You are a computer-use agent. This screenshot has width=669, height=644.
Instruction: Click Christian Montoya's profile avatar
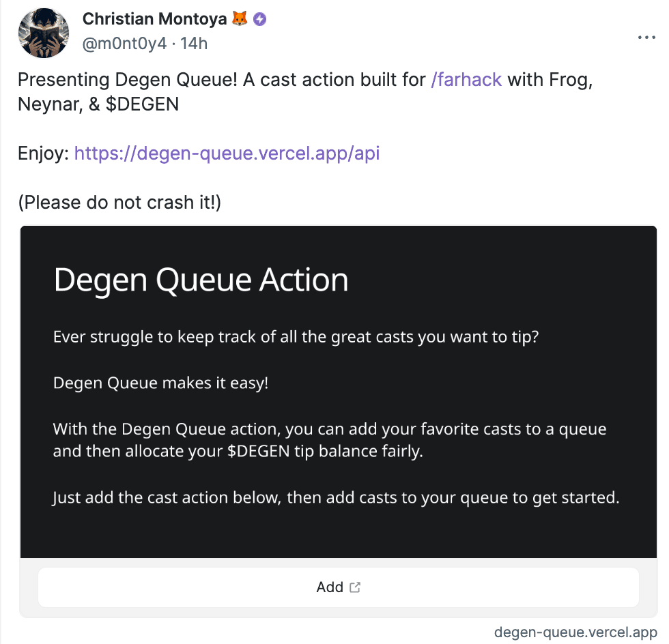click(x=44, y=33)
